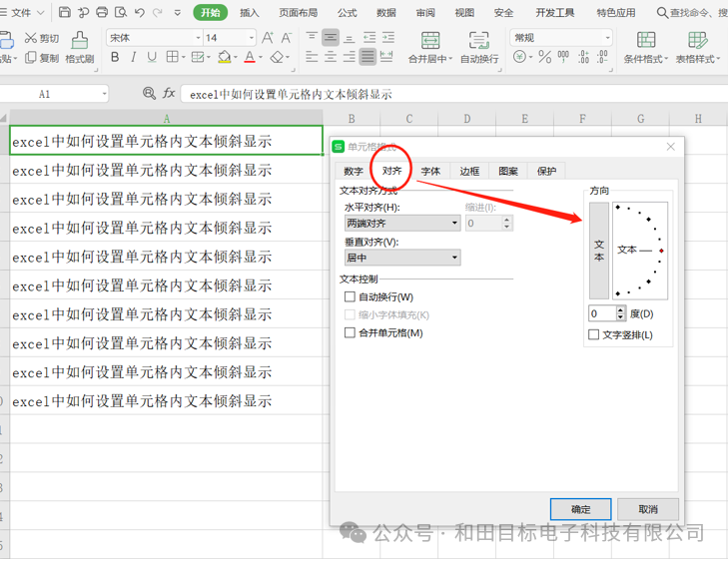
Task: Close the Format Cells dialog with X
Action: [x=670, y=147]
